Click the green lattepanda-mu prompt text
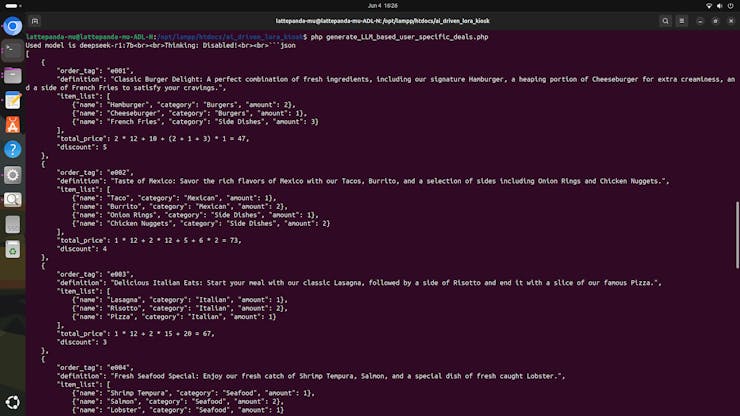740x416 pixels. pyautogui.click(x=90, y=37)
